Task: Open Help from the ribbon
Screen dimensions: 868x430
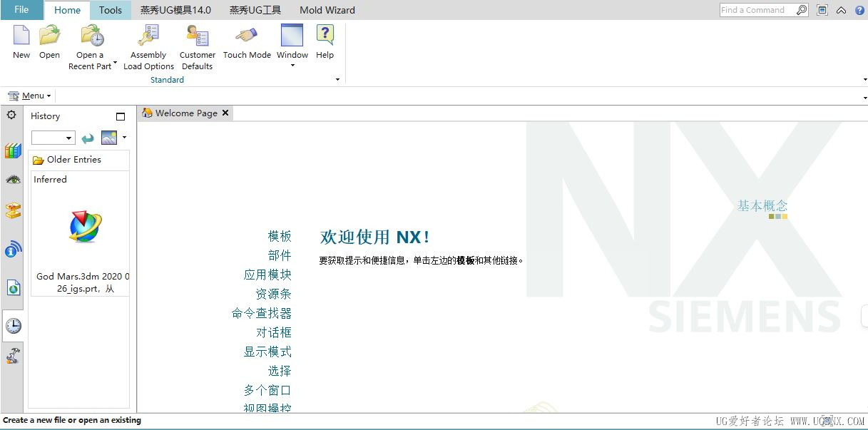Action: pyautogui.click(x=325, y=36)
